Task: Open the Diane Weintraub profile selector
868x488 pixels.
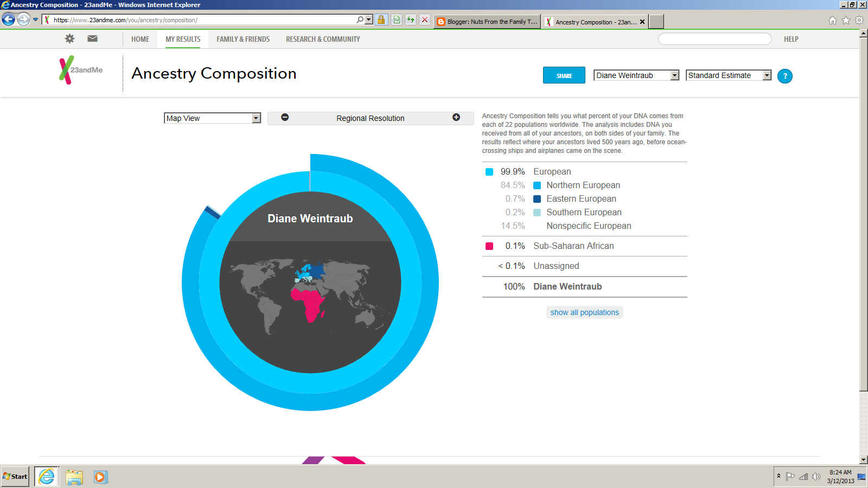Action: pyautogui.click(x=636, y=75)
